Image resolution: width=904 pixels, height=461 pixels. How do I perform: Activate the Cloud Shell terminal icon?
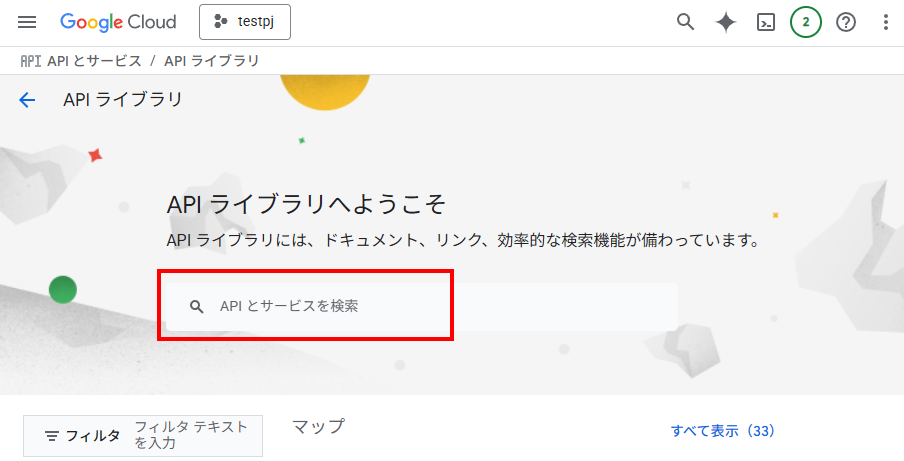pyautogui.click(x=766, y=22)
